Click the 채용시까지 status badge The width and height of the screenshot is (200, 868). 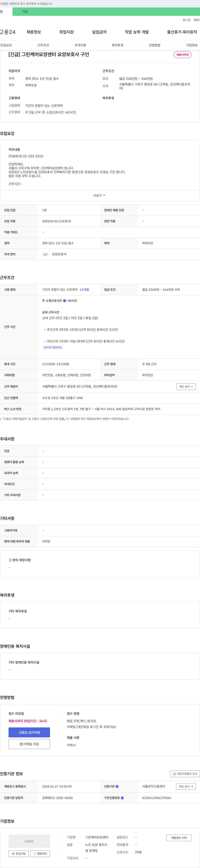[182, 54]
